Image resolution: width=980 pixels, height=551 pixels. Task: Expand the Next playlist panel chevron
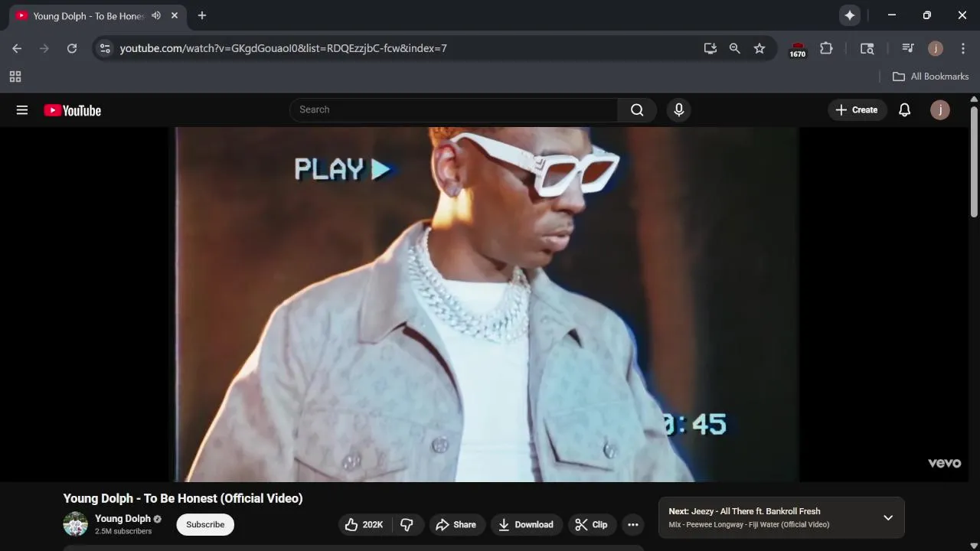coord(888,518)
